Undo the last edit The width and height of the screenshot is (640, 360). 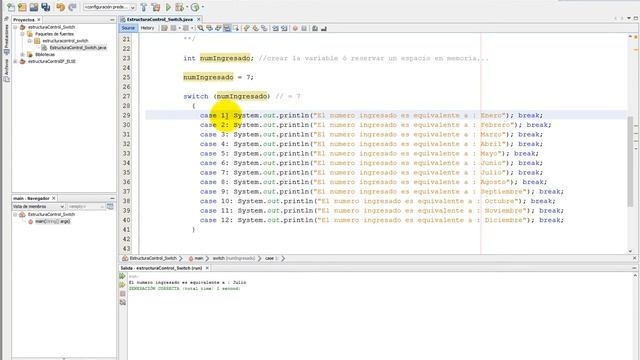click(60, 7)
